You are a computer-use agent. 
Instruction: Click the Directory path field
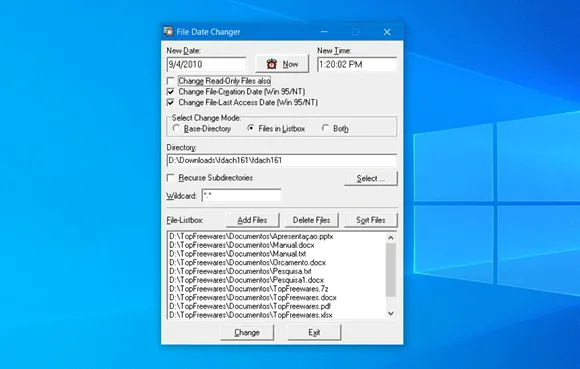[x=282, y=160]
